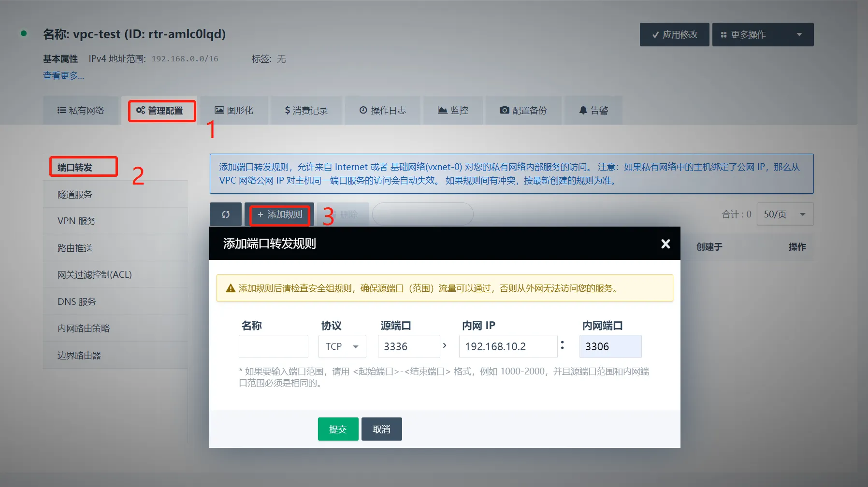Expand the 更多操作 dropdown
The image size is (868, 487).
pyautogui.click(x=762, y=35)
